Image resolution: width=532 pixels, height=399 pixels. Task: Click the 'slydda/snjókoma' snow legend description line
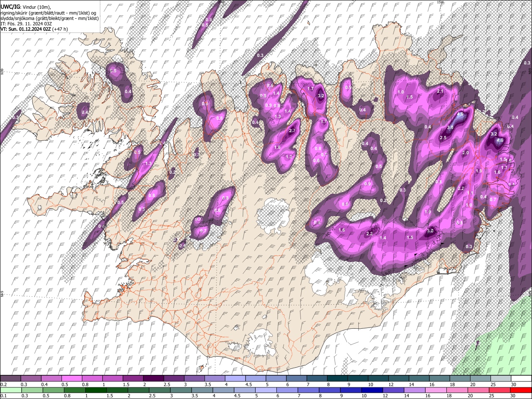(x=49, y=18)
